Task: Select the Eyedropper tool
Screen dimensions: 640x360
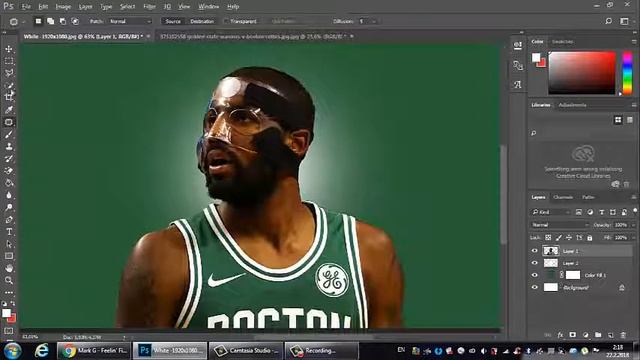Action: click(x=9, y=110)
